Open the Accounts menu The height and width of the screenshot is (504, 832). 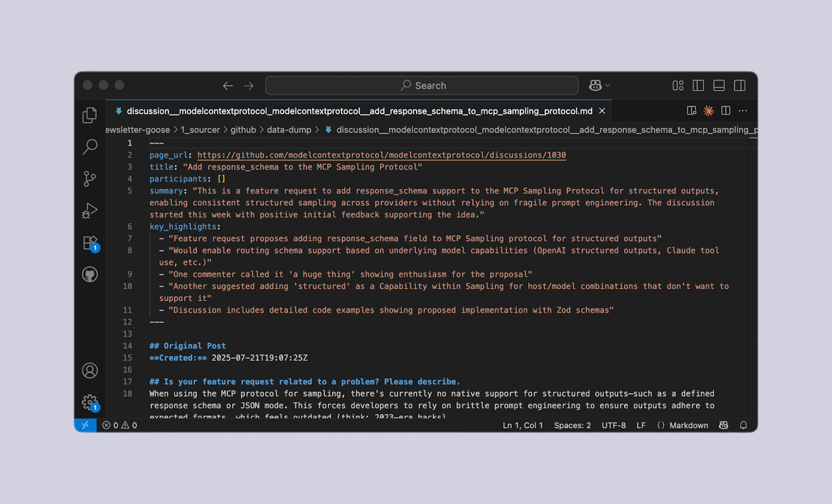coord(90,371)
